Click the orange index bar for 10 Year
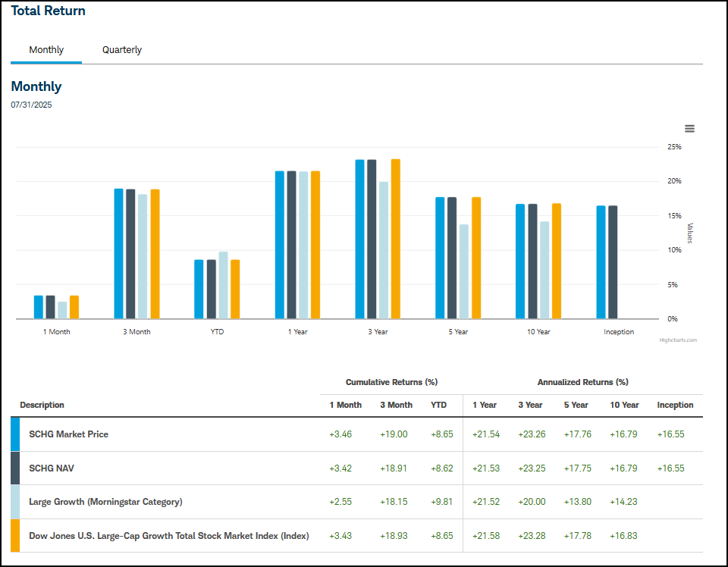Image resolution: width=728 pixels, height=567 pixels. pyautogui.click(x=557, y=262)
